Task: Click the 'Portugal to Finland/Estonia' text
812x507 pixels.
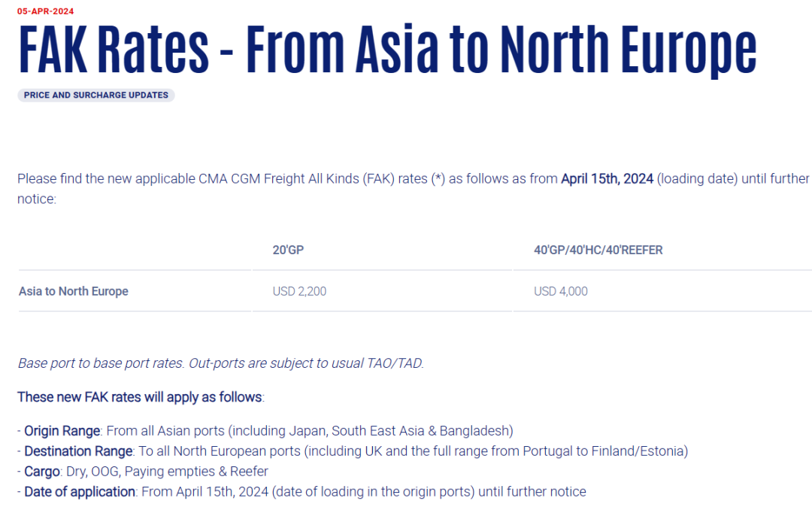Action: tap(603, 451)
